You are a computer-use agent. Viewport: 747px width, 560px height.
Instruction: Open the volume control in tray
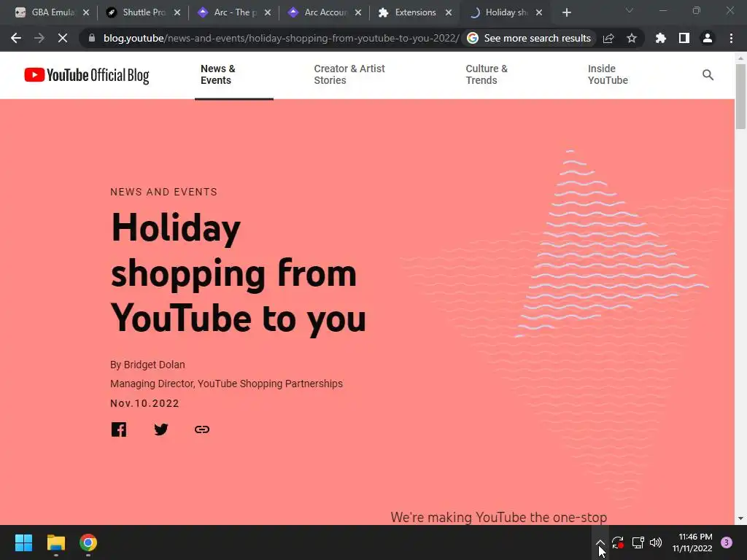coord(656,542)
